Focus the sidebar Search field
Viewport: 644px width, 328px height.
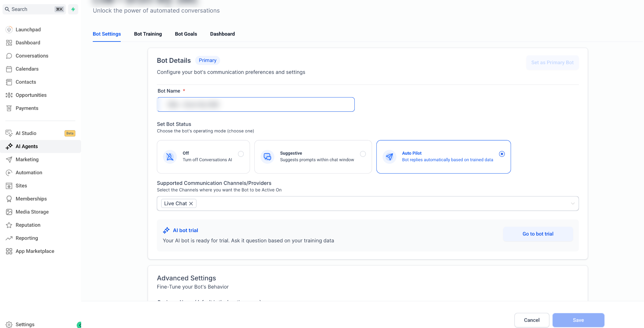coord(34,9)
